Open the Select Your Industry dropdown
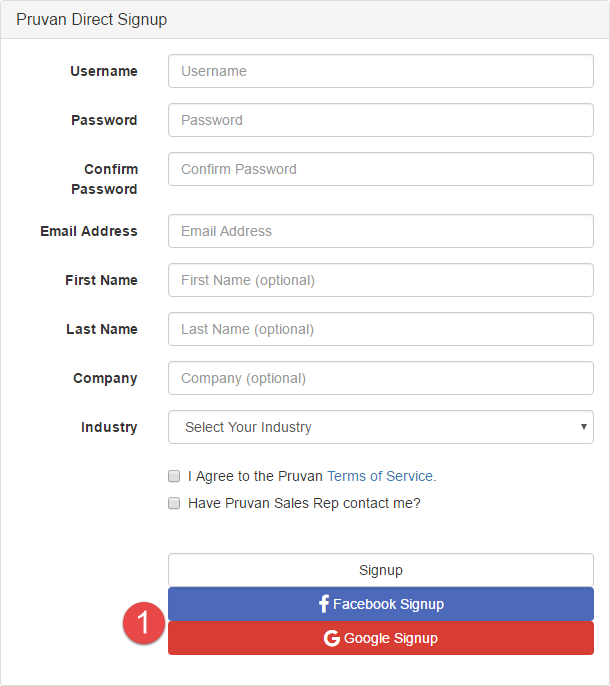Image resolution: width=610 pixels, height=686 pixels. 380,427
